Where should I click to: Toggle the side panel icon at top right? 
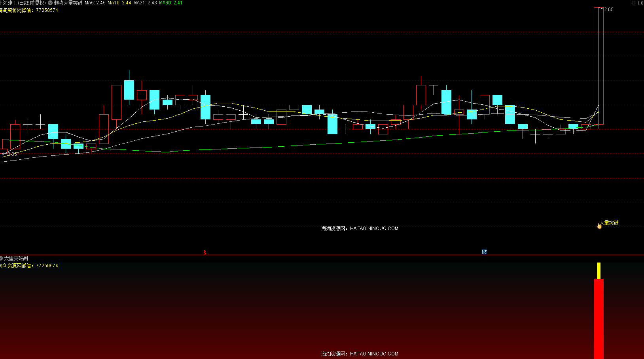tap(641, 3)
